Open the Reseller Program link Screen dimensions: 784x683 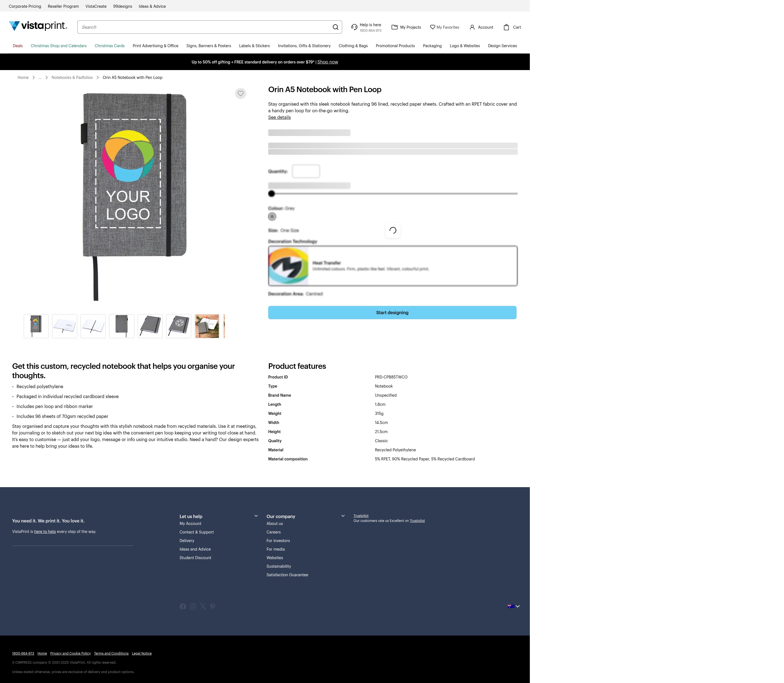(x=63, y=6)
